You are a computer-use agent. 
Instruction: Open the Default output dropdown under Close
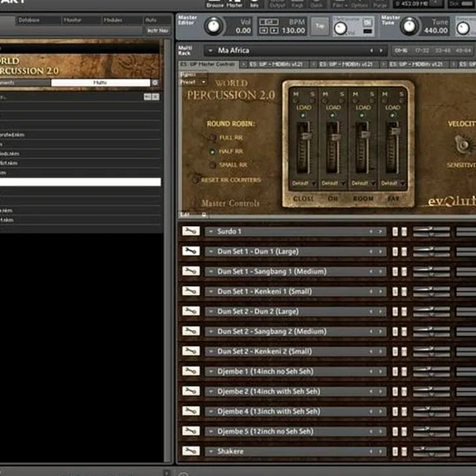pyautogui.click(x=304, y=183)
